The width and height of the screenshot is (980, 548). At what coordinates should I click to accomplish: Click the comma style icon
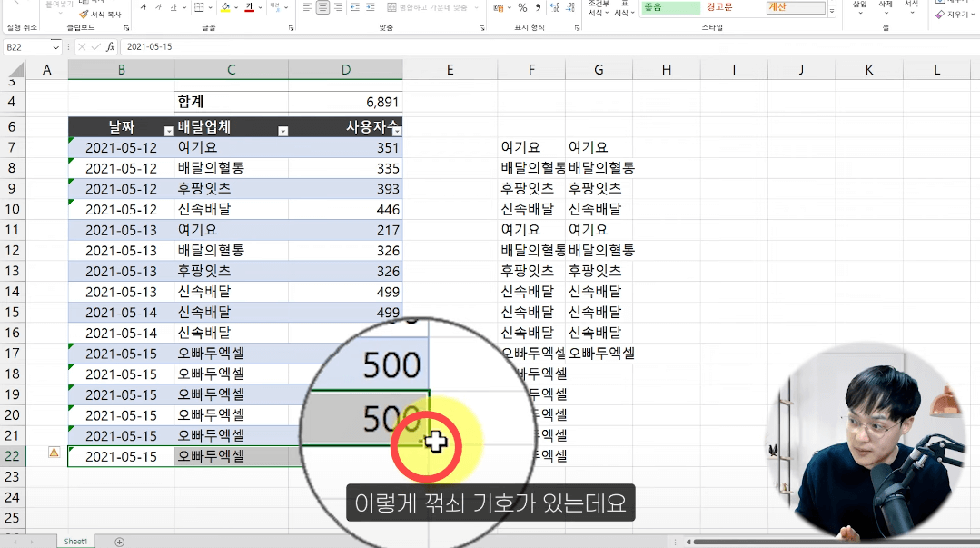(538, 7)
